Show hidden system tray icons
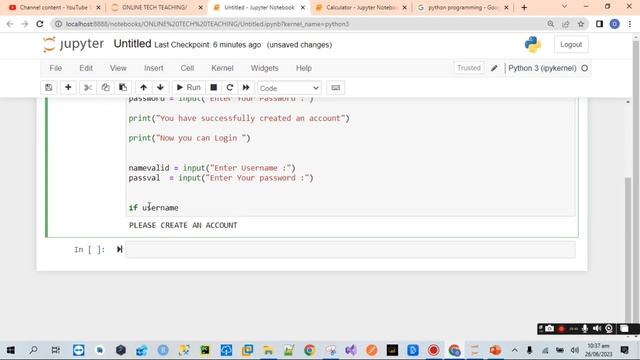The image size is (640, 360). tap(515, 350)
